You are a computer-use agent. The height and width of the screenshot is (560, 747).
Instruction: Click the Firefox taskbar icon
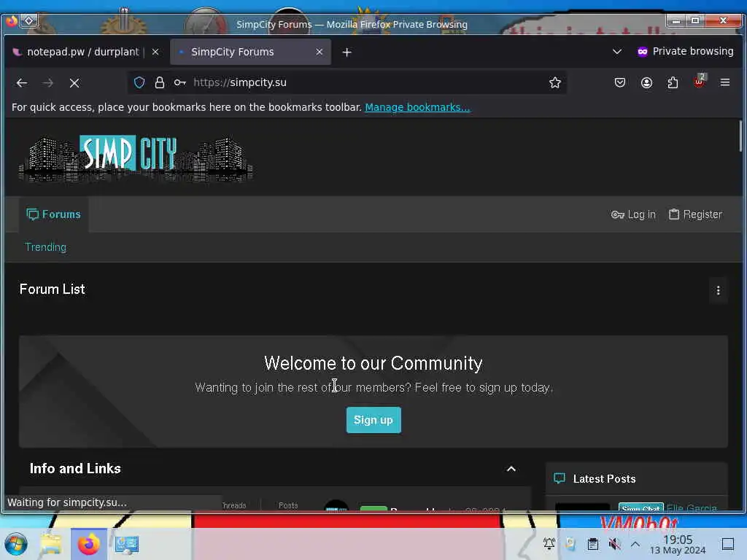tap(88, 544)
